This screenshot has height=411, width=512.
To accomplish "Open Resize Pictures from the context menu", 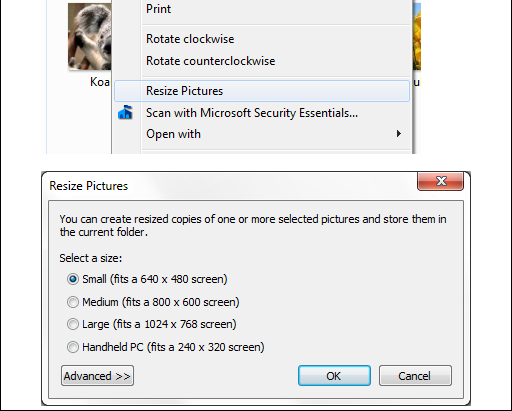I will [262, 91].
